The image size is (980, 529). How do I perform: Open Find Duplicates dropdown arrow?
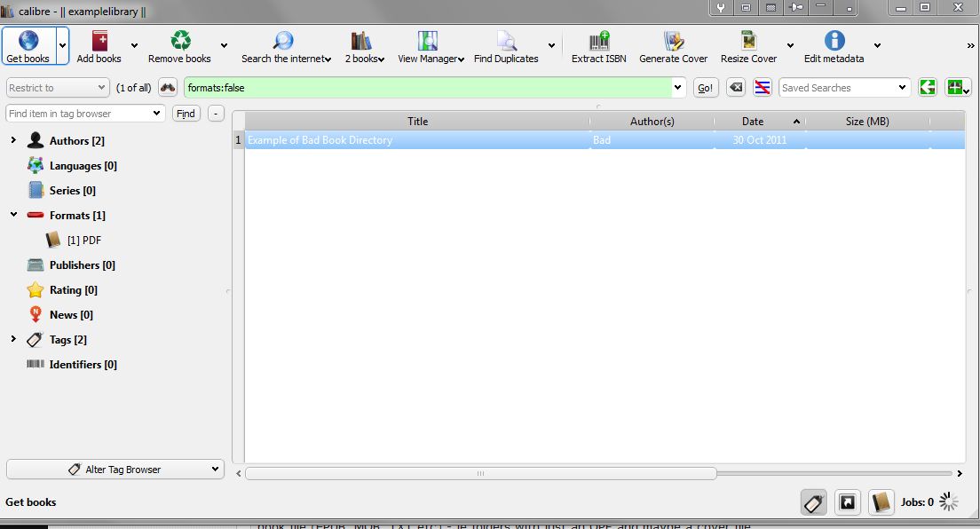pos(551,45)
